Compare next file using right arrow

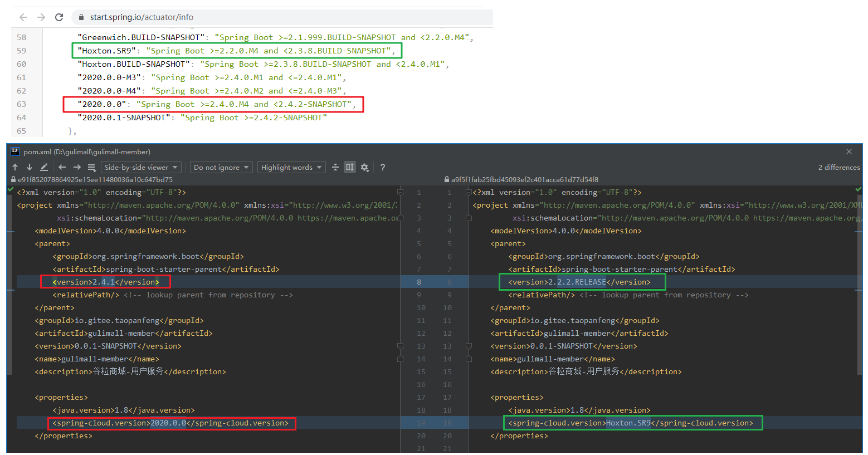(77, 167)
